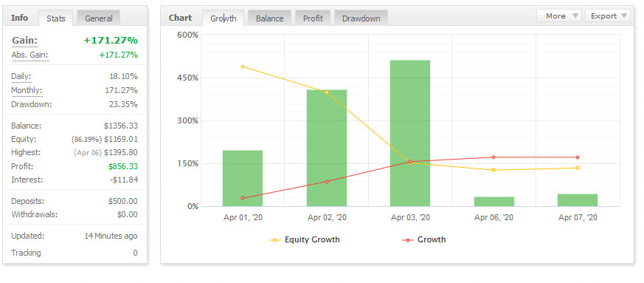Click the Apr 02 Growth red marker

coord(327,181)
